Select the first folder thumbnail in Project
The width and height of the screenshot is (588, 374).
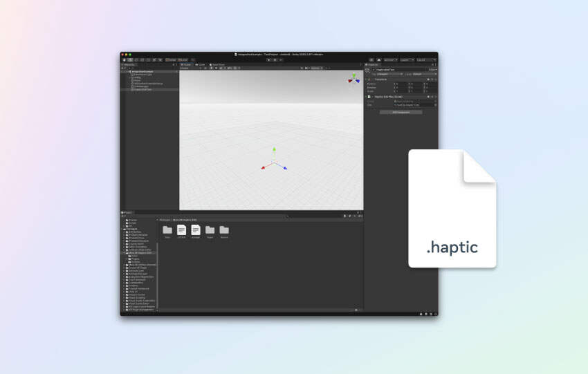pyautogui.click(x=167, y=230)
